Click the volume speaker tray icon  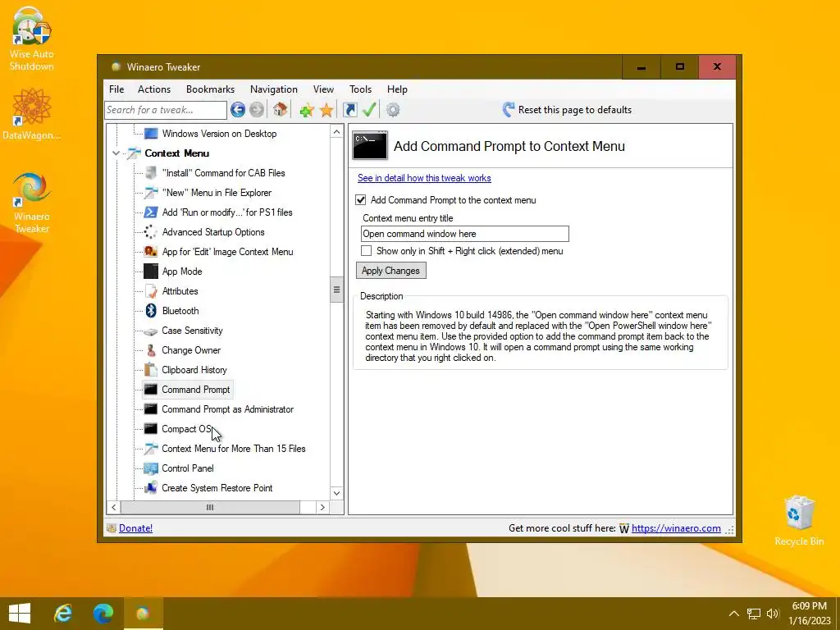(773, 614)
